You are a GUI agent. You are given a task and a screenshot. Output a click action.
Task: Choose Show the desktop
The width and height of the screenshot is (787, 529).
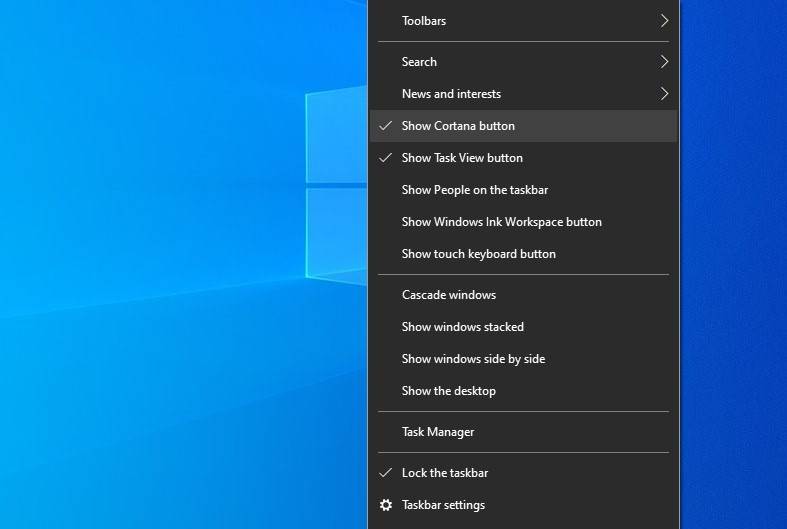pos(523,391)
